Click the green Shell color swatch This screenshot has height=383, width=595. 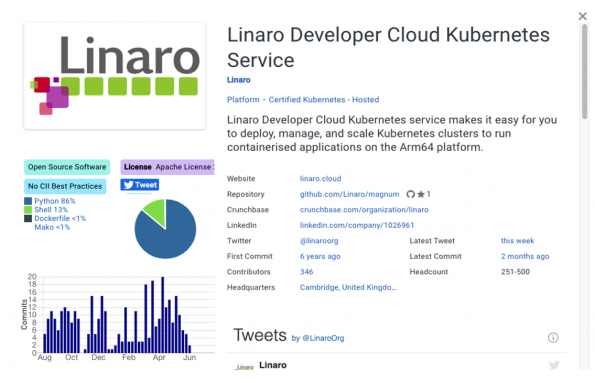pos(28,210)
